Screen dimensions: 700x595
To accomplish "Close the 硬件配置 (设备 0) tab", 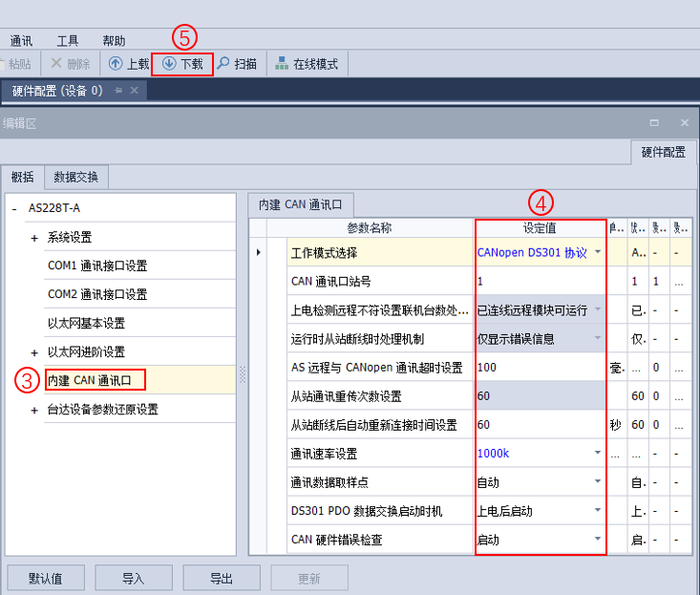I will coord(134,91).
